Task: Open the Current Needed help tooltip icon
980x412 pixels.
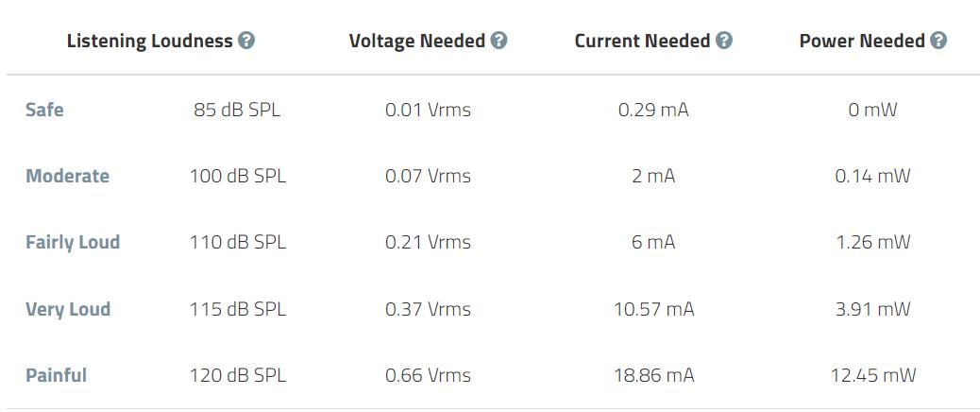Action: [x=724, y=41]
